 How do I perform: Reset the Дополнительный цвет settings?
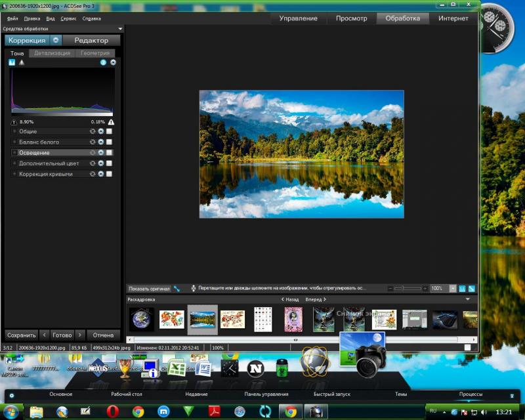[x=93, y=163]
